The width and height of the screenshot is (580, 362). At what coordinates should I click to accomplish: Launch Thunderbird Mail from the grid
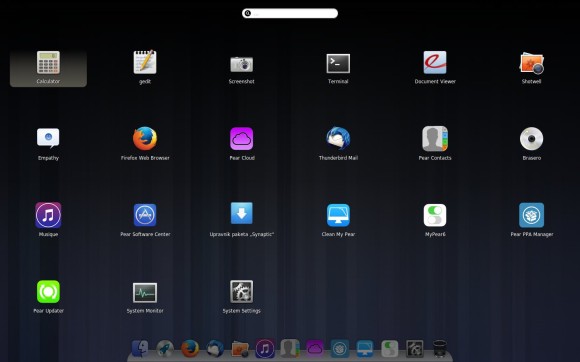pyautogui.click(x=338, y=139)
